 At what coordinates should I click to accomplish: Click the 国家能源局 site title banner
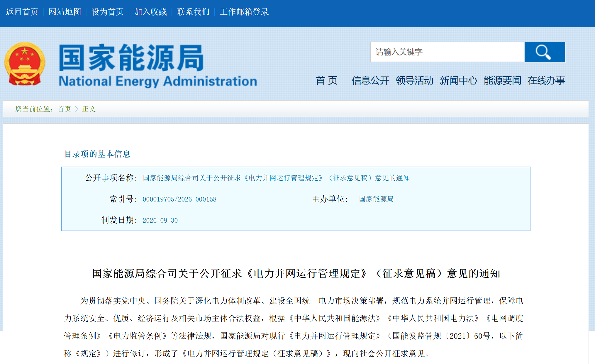click(131, 58)
